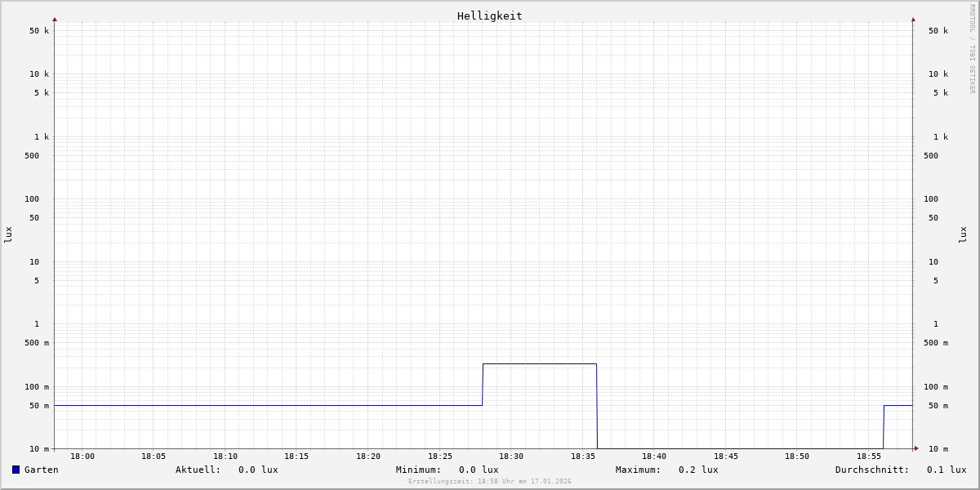Image resolution: width=980 pixels, height=490 pixels.
Task: Click the 18:05 time axis label
Action: (154, 457)
